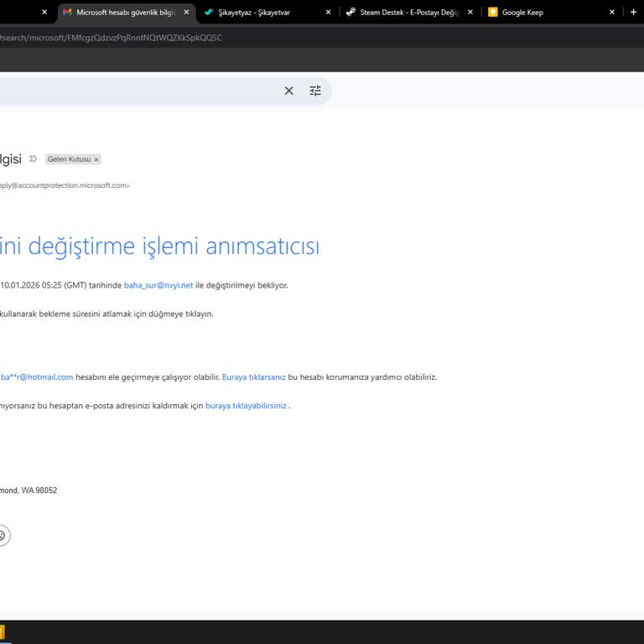Mark the message as important with the label arrow

(x=34, y=159)
